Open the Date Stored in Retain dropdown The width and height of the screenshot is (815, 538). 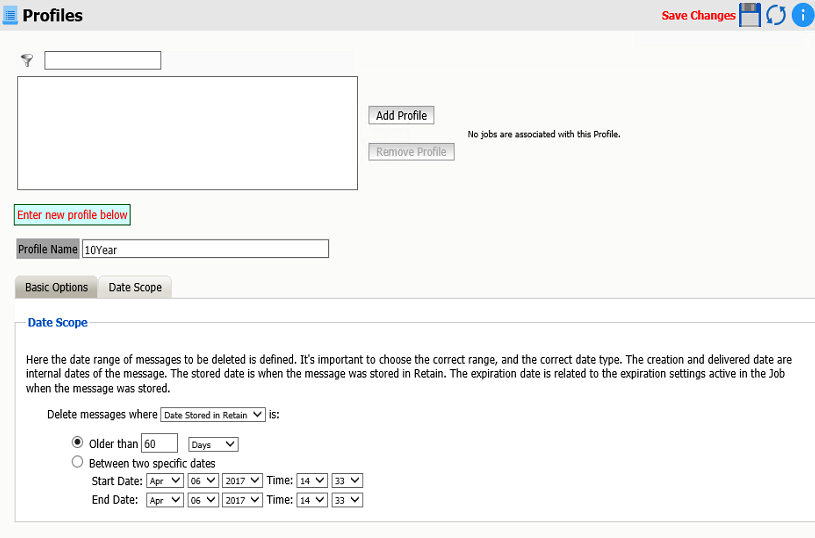213,415
